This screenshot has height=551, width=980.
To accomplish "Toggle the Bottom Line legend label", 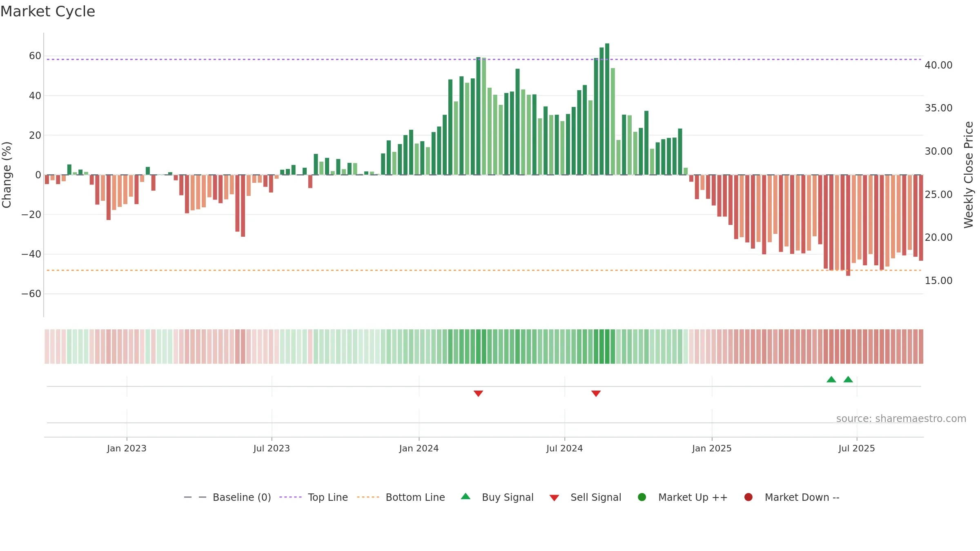I will click(x=415, y=497).
